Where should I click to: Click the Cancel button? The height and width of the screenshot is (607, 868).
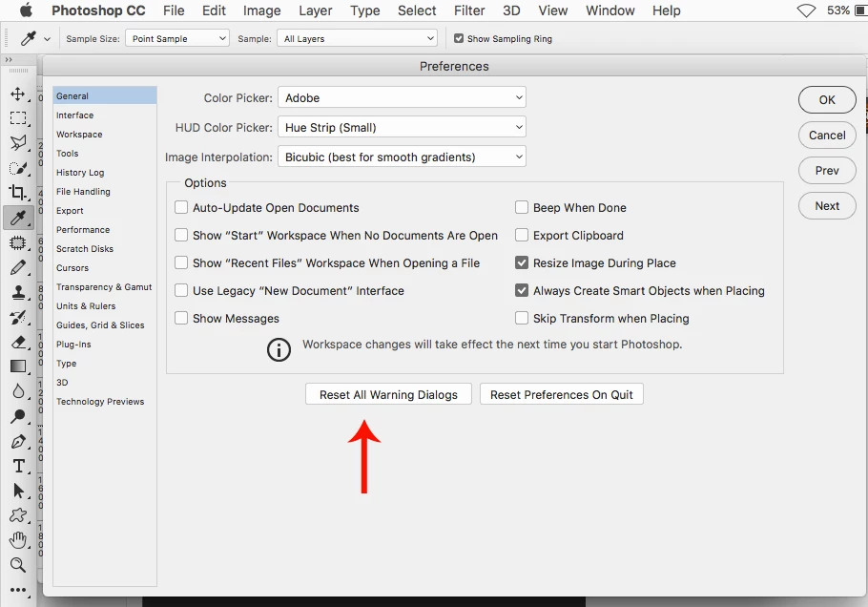click(827, 136)
